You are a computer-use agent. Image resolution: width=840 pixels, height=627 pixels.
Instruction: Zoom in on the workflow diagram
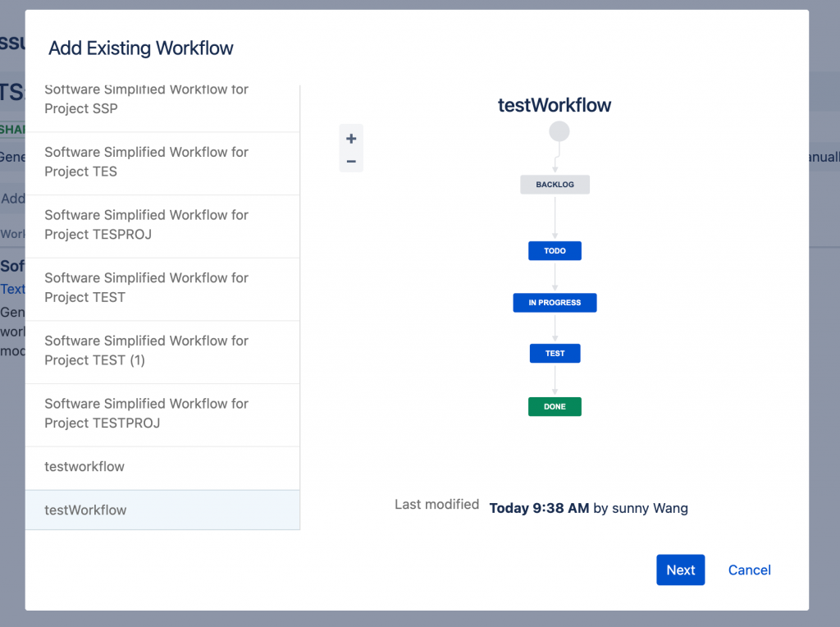[x=351, y=139]
